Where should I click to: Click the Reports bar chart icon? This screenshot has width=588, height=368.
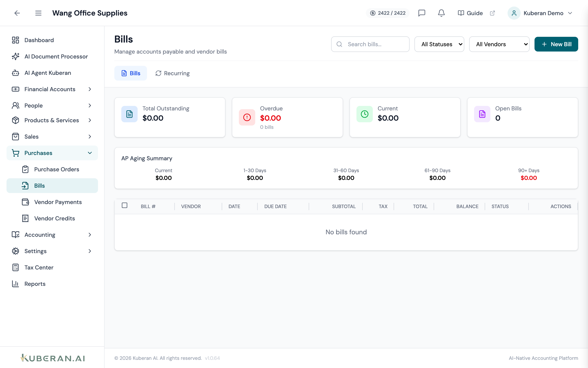(x=16, y=284)
